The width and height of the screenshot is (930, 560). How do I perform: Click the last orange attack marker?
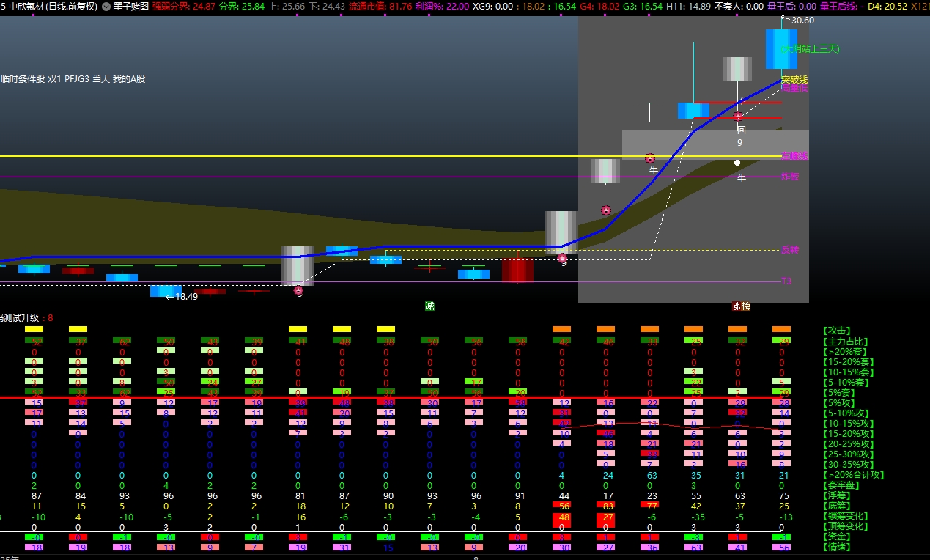pos(781,329)
